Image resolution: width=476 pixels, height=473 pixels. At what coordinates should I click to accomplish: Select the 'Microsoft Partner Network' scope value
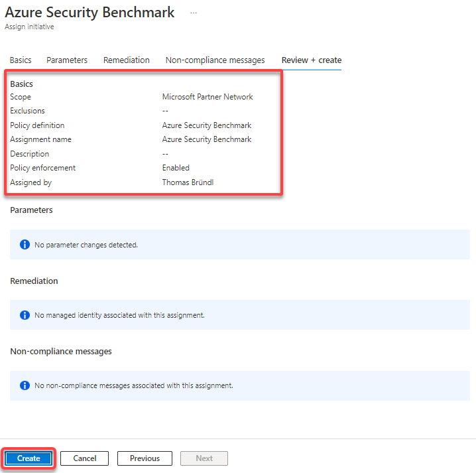click(208, 97)
